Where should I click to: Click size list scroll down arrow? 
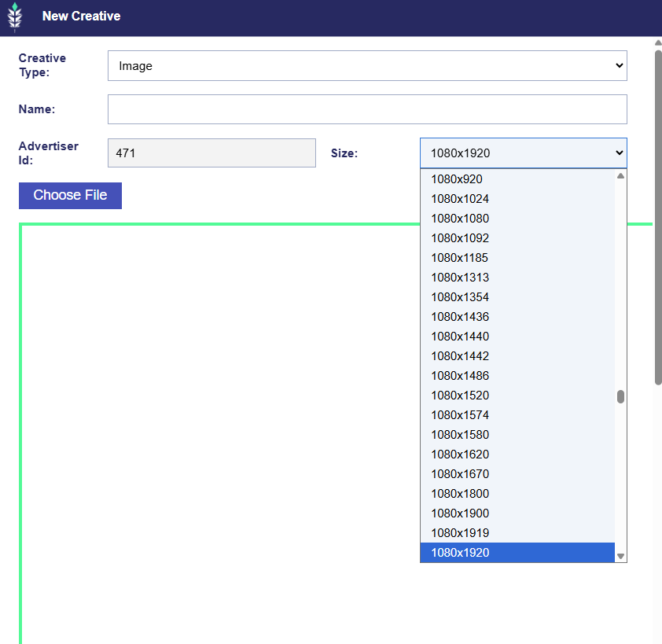pyautogui.click(x=620, y=556)
